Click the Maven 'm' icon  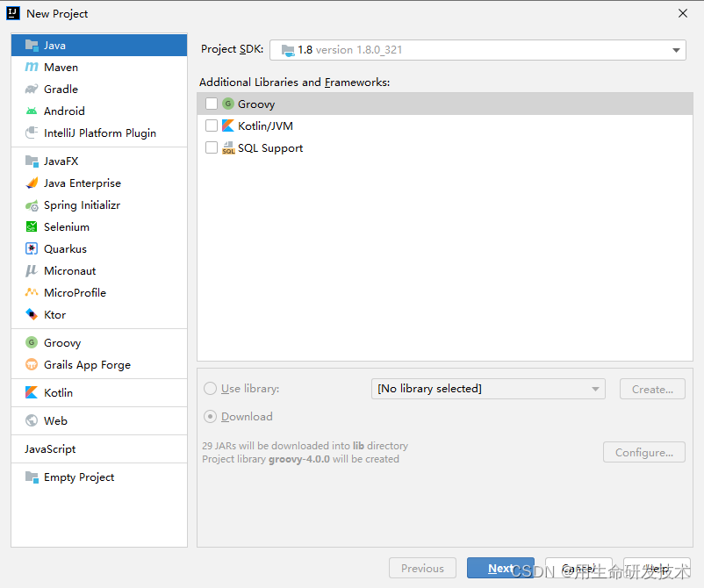point(32,67)
